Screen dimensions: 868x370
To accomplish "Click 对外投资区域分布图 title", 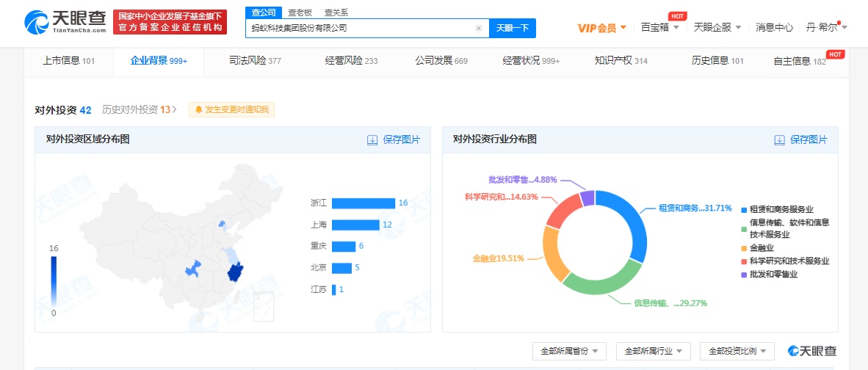I will tap(88, 139).
